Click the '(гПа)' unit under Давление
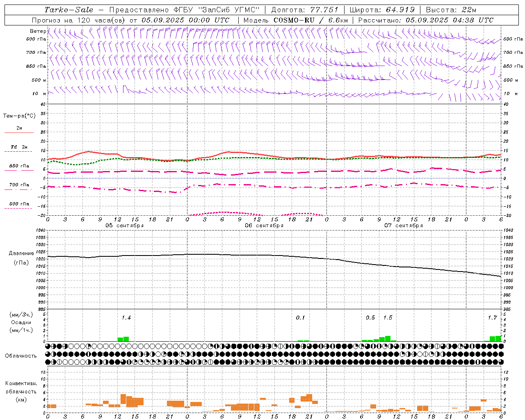The image size is (525, 420). pyautogui.click(x=21, y=263)
